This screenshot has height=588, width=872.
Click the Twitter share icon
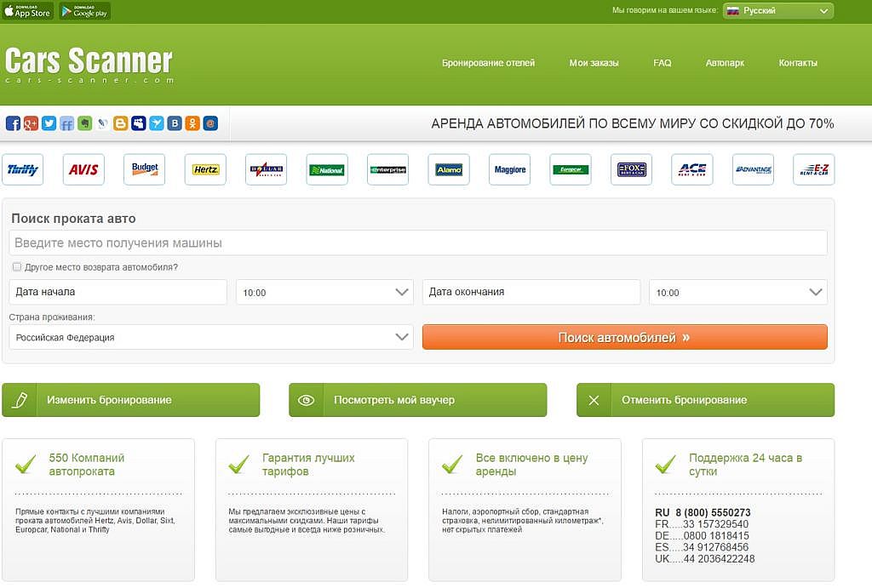(x=49, y=123)
